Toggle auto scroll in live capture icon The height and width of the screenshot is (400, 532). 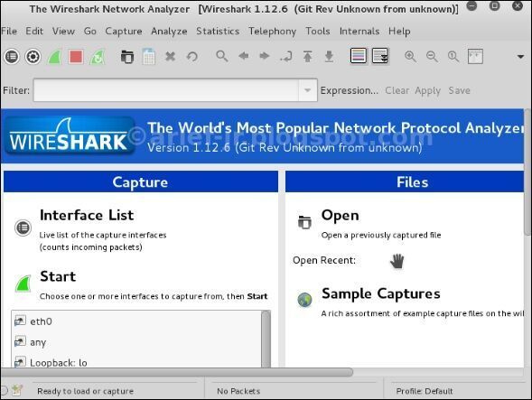380,56
